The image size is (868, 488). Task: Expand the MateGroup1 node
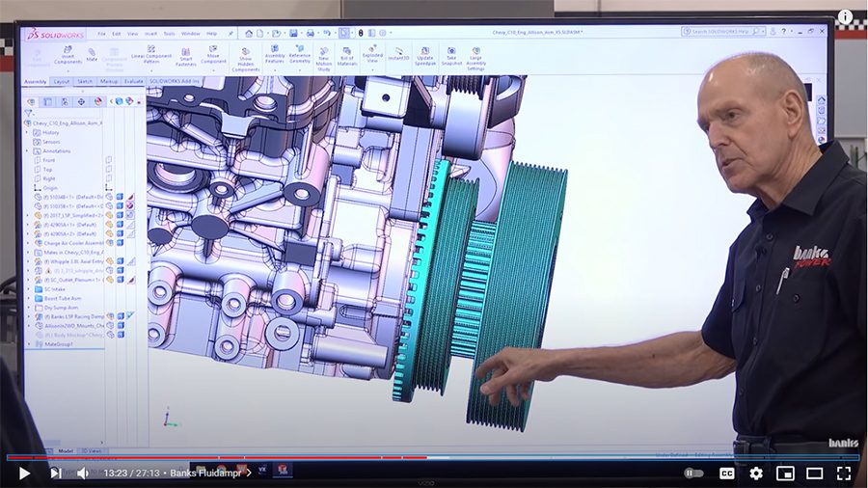pos(28,344)
